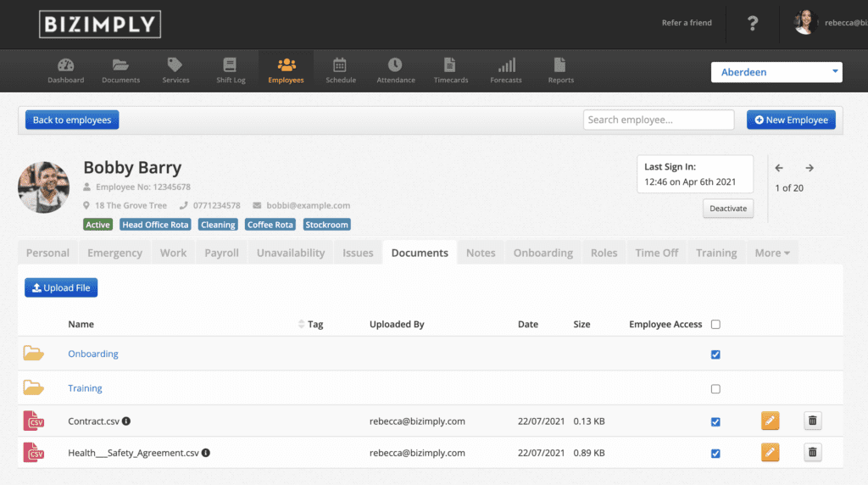Sort documents by the Name column arrows
868x485 pixels.
[301, 325]
